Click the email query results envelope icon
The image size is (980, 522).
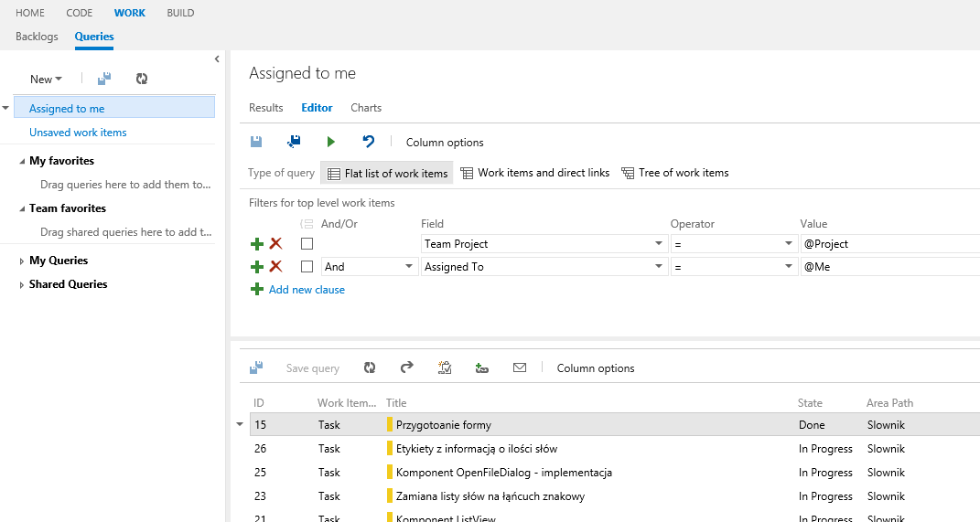[520, 368]
